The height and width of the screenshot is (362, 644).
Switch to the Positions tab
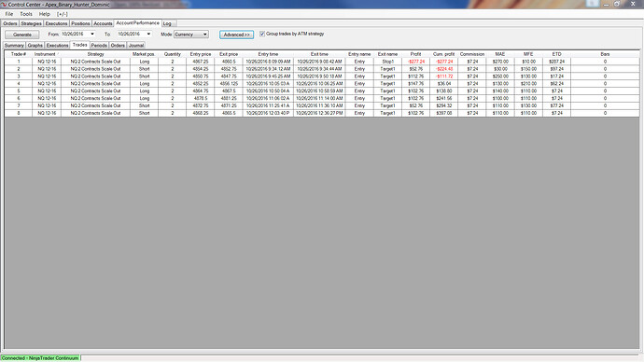tap(80, 24)
